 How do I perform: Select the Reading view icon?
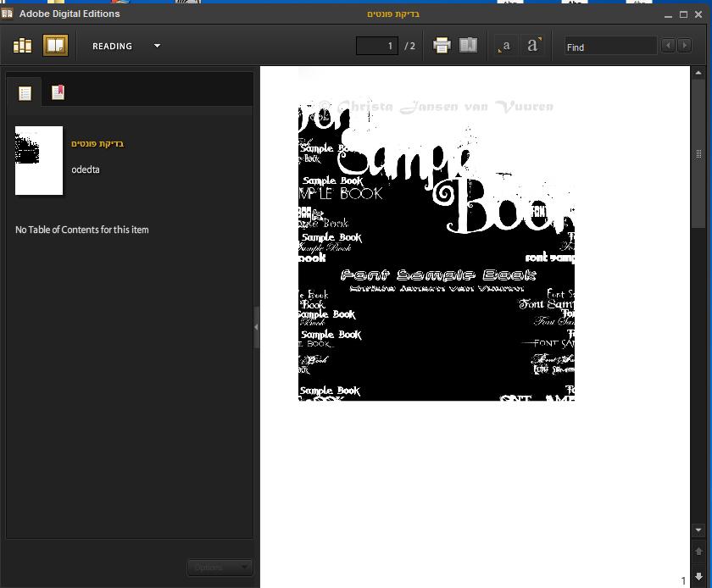tap(55, 46)
